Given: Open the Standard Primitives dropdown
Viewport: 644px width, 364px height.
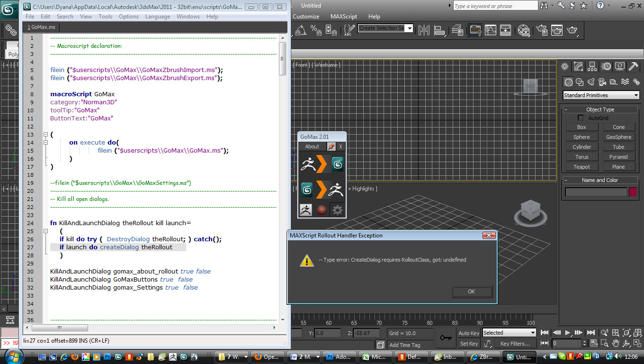Looking at the screenshot, I should pyautogui.click(x=601, y=95).
